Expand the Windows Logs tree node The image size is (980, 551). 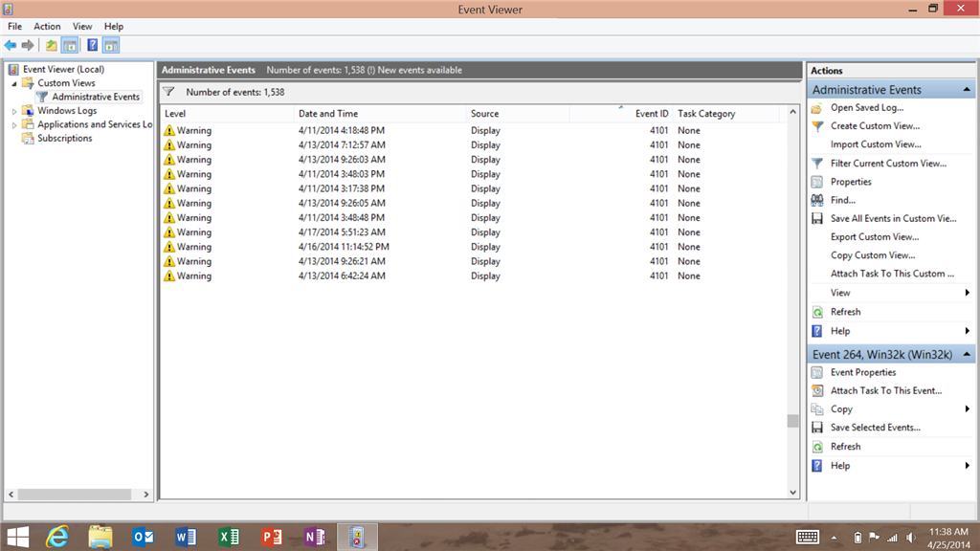[13, 111]
